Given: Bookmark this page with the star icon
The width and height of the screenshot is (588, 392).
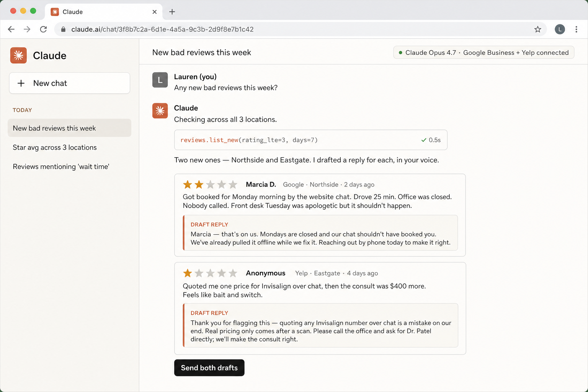Looking at the screenshot, I should point(537,29).
